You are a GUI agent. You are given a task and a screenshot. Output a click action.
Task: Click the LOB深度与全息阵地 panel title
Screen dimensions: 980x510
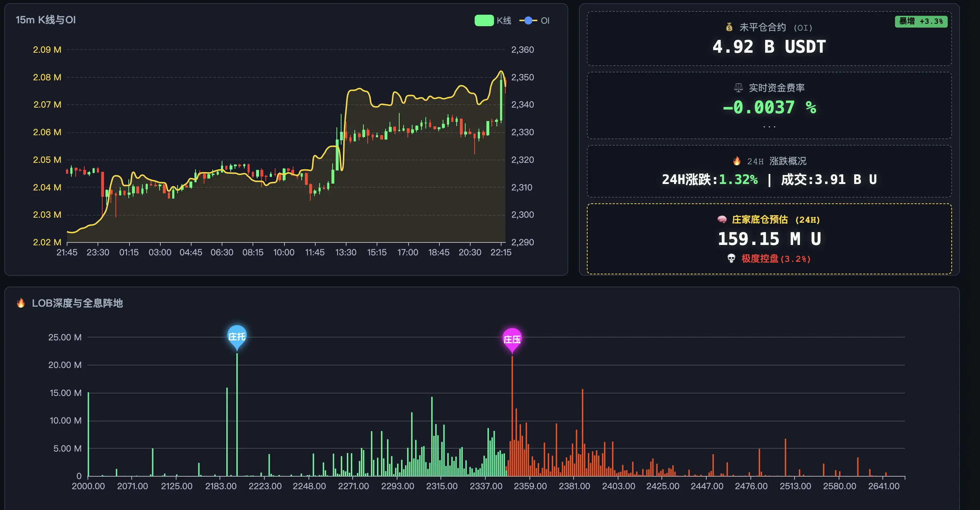pos(77,303)
